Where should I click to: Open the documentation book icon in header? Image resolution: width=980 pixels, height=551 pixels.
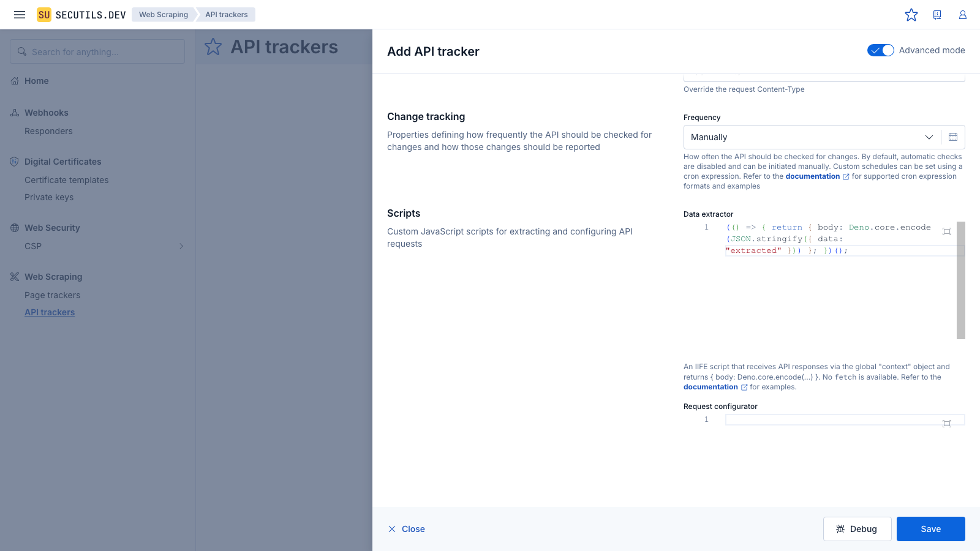click(x=937, y=15)
